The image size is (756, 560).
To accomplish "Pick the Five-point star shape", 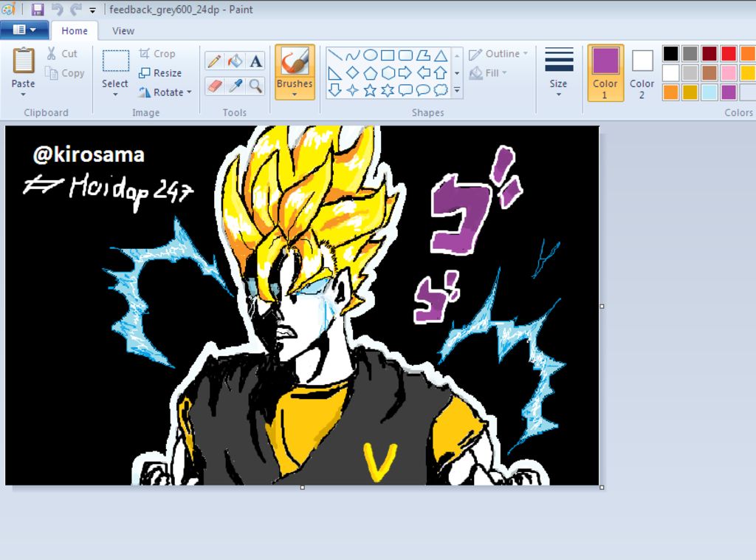I will coord(371,90).
